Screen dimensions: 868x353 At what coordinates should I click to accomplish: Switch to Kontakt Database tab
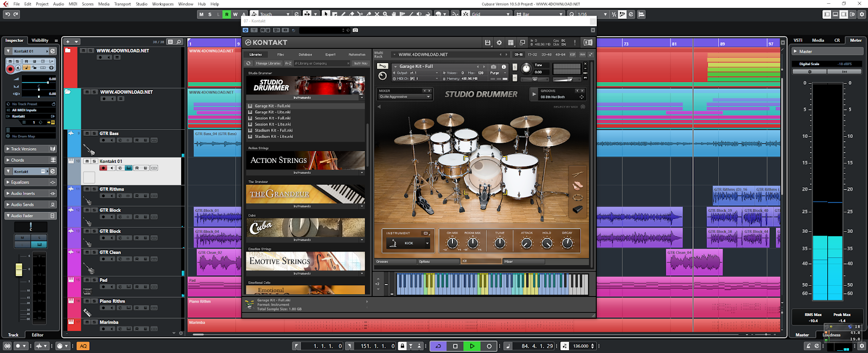(305, 54)
